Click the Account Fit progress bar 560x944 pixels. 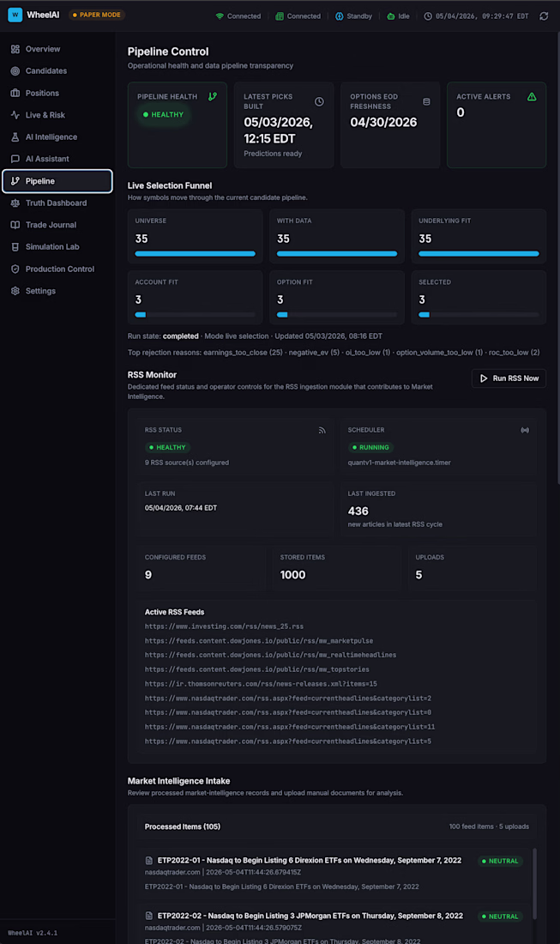195,314
